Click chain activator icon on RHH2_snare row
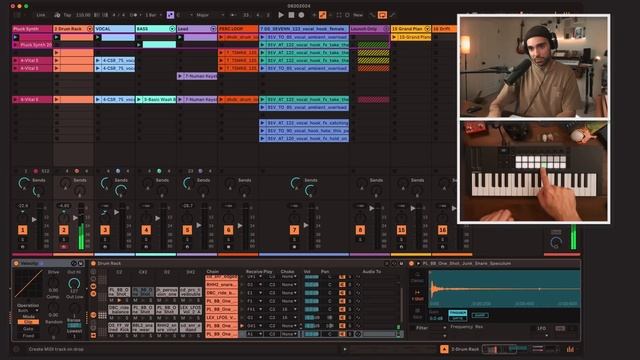This screenshot has height=360, width=640. click(x=342, y=284)
